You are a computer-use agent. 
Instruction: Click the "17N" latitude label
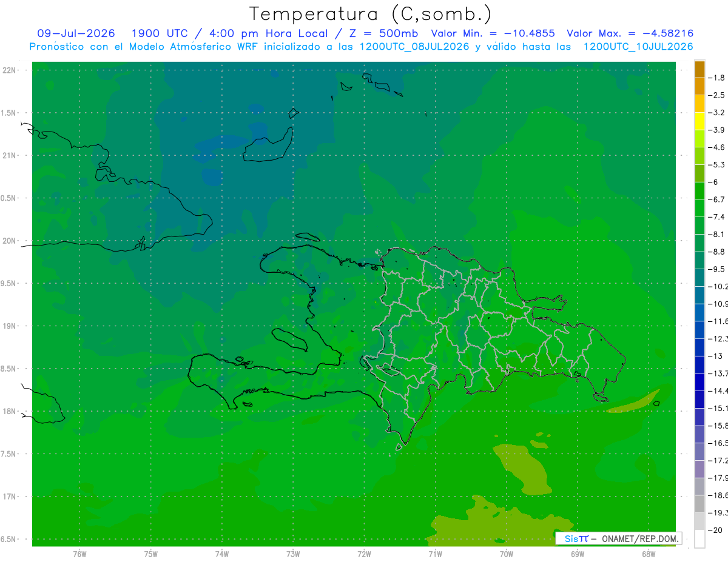9,497
